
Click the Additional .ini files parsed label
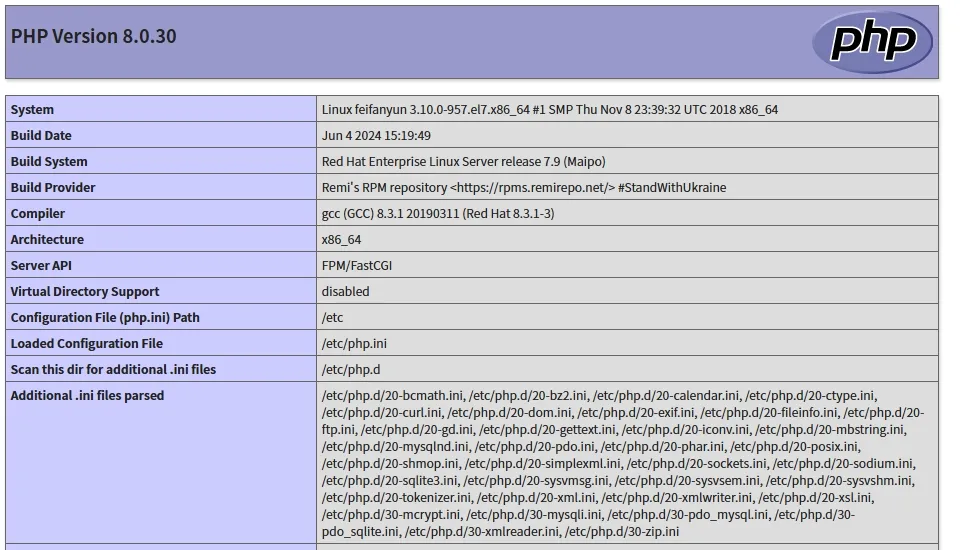point(87,395)
